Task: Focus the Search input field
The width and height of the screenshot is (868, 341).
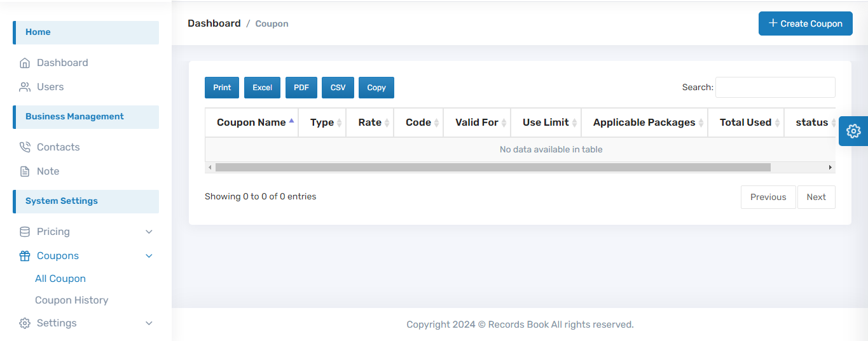Action: pos(775,88)
